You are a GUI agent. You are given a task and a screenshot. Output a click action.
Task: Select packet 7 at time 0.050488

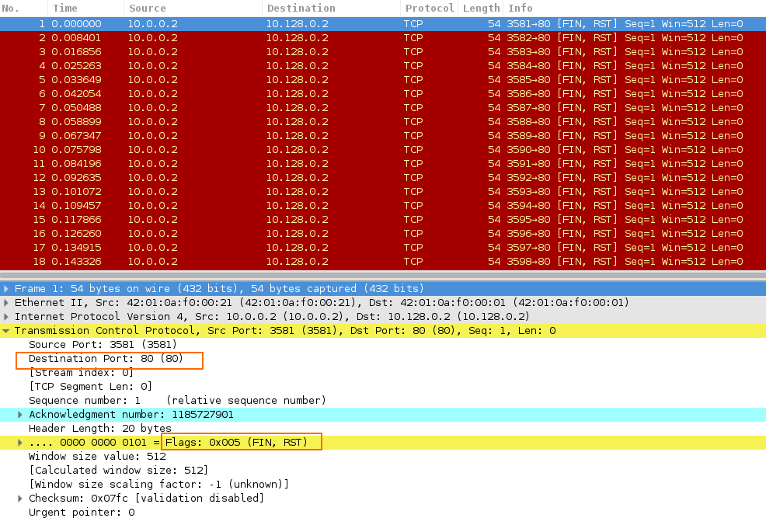click(x=383, y=107)
